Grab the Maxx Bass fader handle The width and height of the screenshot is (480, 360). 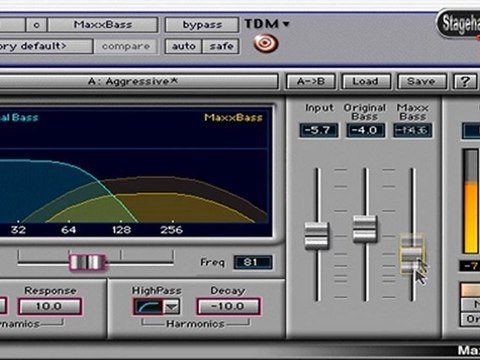point(413,254)
